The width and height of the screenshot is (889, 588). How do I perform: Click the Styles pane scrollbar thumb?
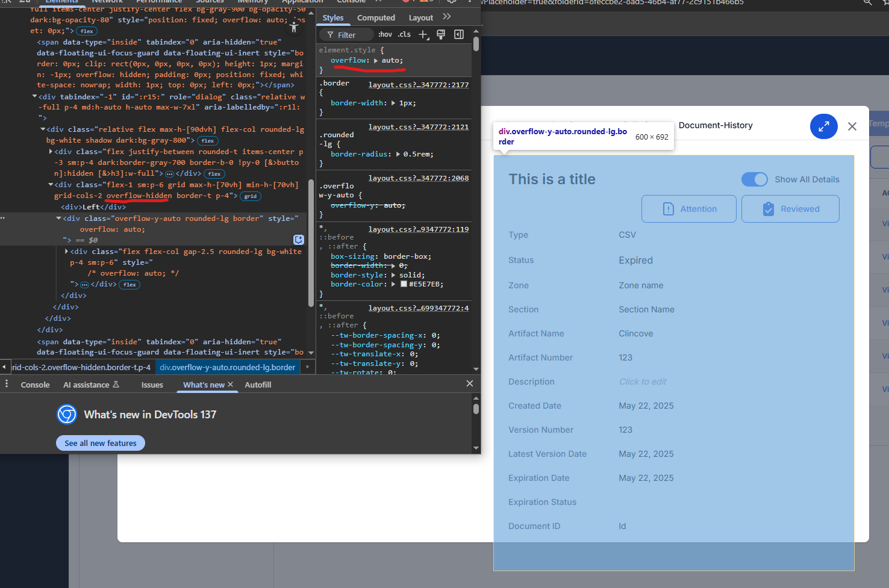pyautogui.click(x=476, y=43)
